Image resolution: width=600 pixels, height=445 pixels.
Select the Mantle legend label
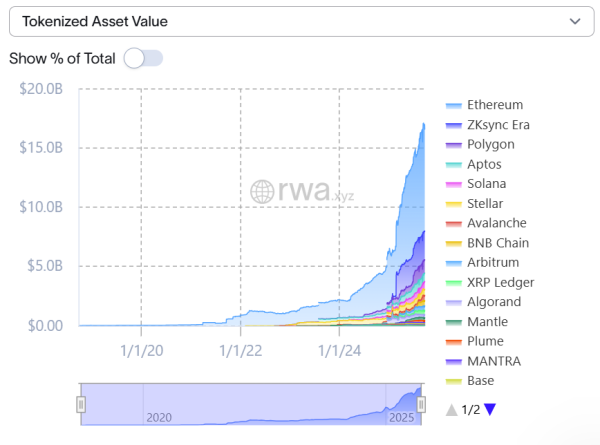pyautogui.click(x=487, y=322)
